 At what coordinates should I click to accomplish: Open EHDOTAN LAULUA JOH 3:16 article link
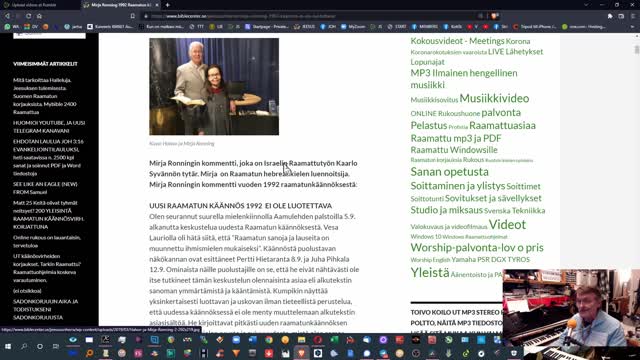(x=48, y=157)
